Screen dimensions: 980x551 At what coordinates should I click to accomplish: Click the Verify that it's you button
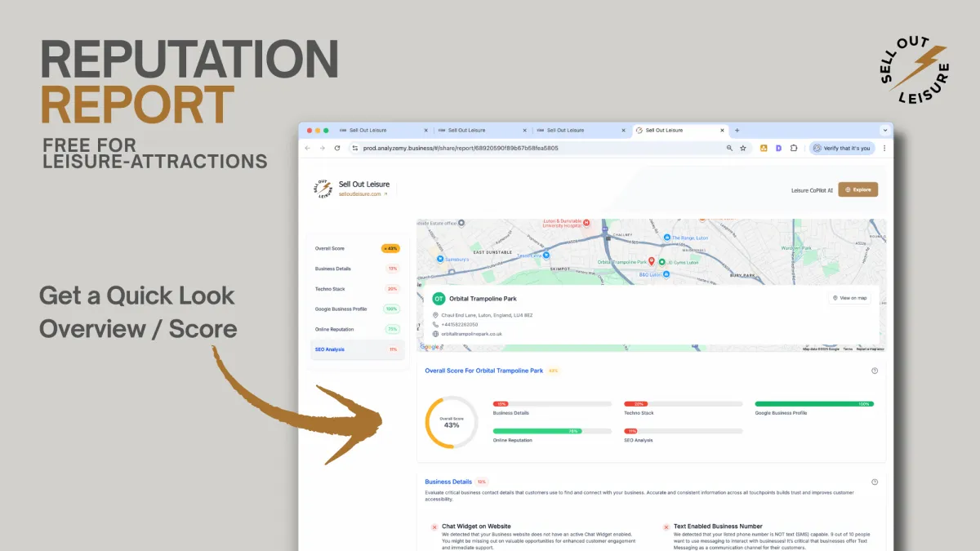pos(842,149)
